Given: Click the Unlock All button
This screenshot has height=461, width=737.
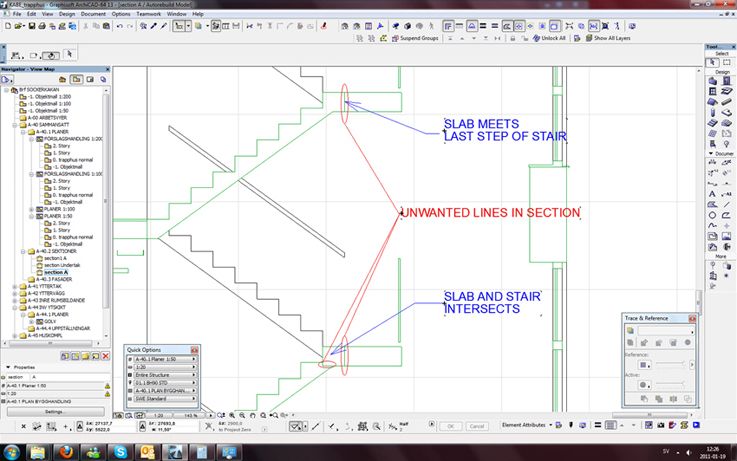Looking at the screenshot, I should (x=549, y=38).
